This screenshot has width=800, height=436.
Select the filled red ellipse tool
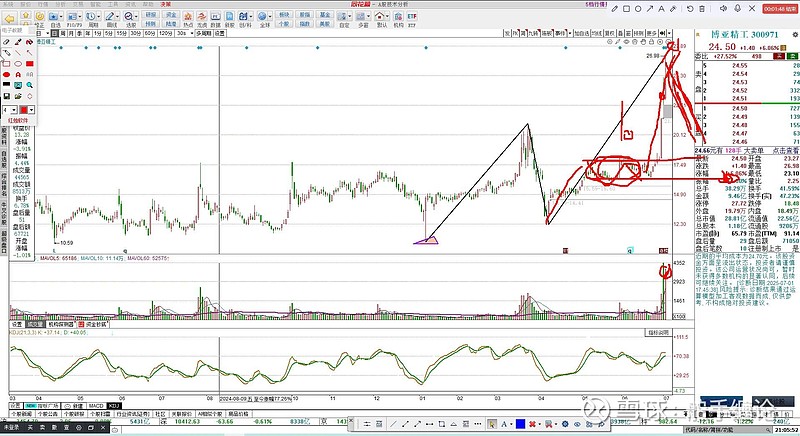(x=6, y=74)
